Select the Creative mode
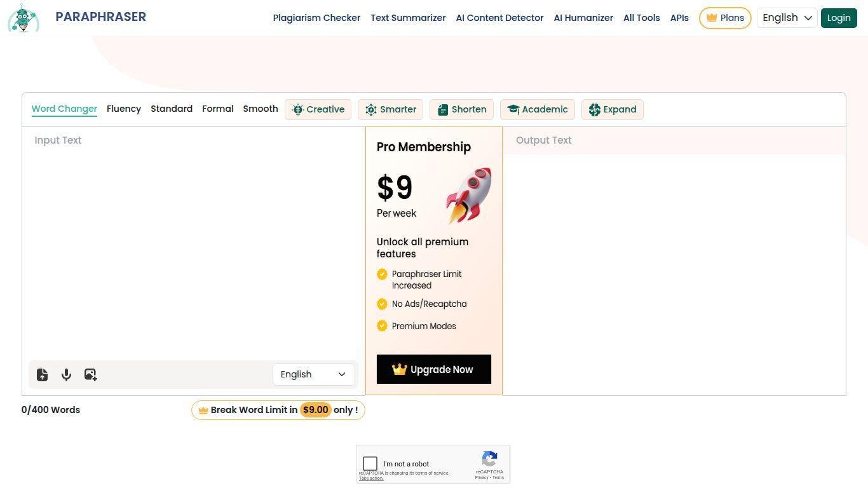The width and height of the screenshot is (868, 488). (318, 109)
